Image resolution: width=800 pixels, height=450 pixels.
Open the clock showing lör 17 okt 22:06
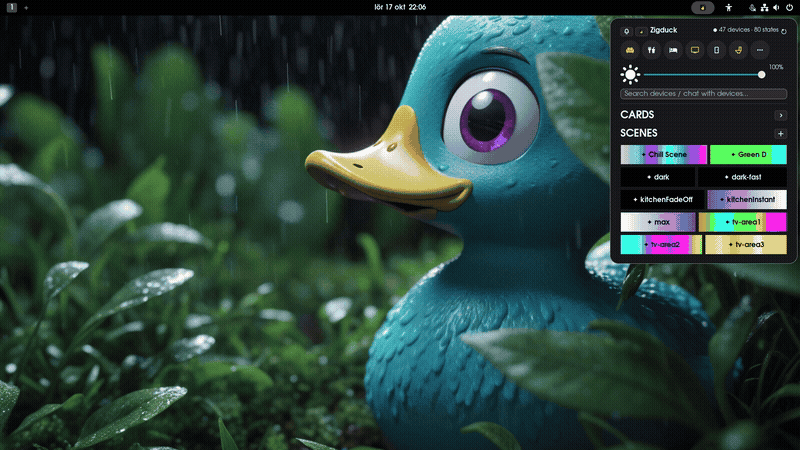point(400,8)
